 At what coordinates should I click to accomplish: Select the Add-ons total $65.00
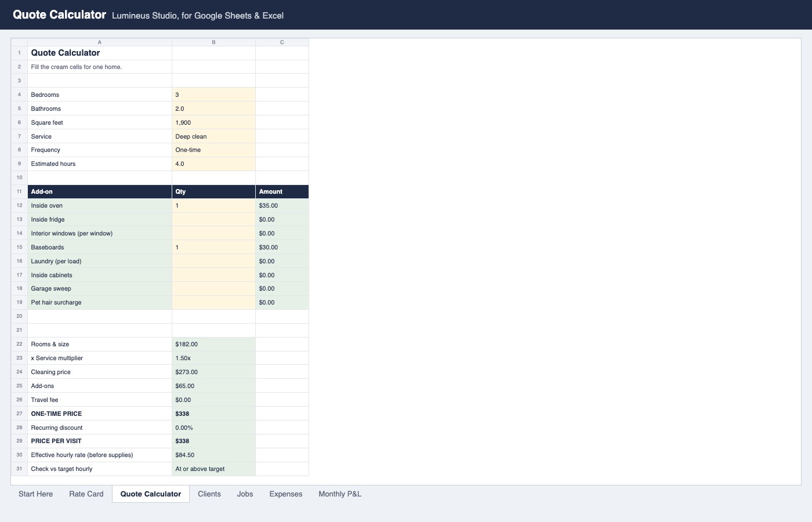click(213, 386)
